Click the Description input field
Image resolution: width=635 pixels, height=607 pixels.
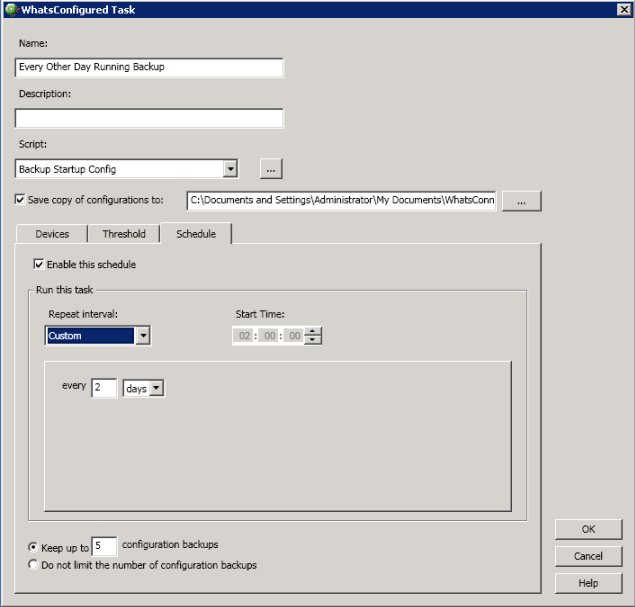(x=149, y=118)
